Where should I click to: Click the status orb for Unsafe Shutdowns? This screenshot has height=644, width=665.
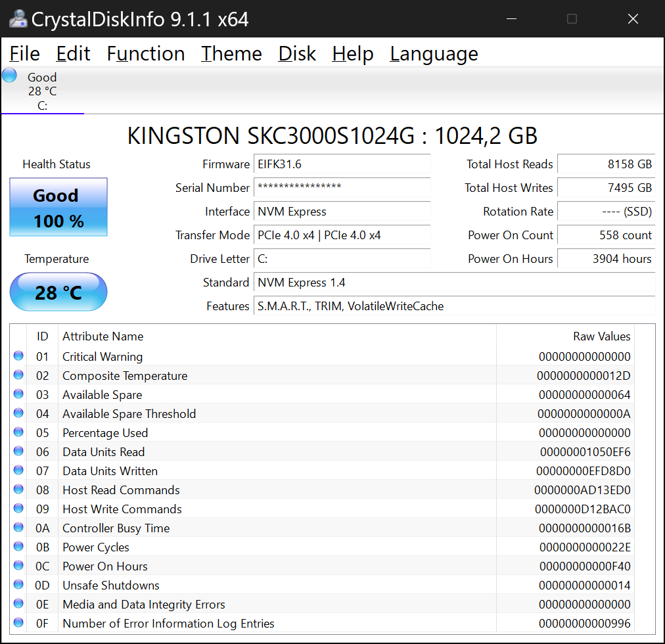tap(18, 585)
